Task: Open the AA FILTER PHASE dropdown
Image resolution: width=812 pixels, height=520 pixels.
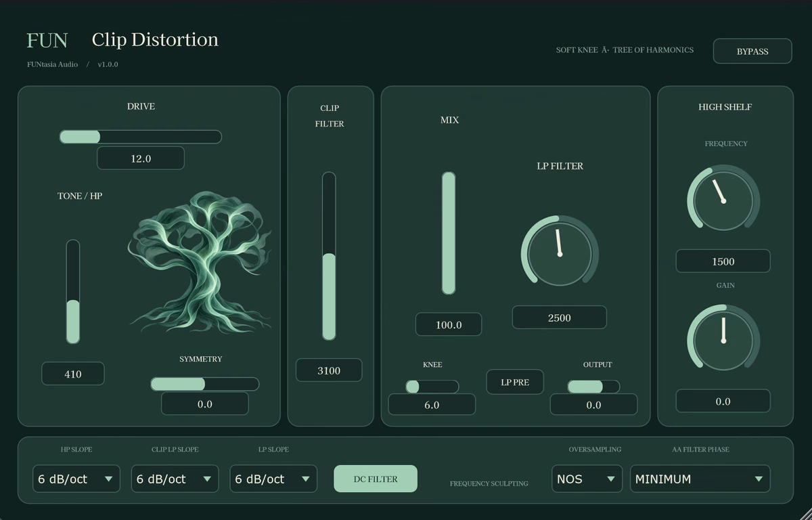Action: (700, 479)
